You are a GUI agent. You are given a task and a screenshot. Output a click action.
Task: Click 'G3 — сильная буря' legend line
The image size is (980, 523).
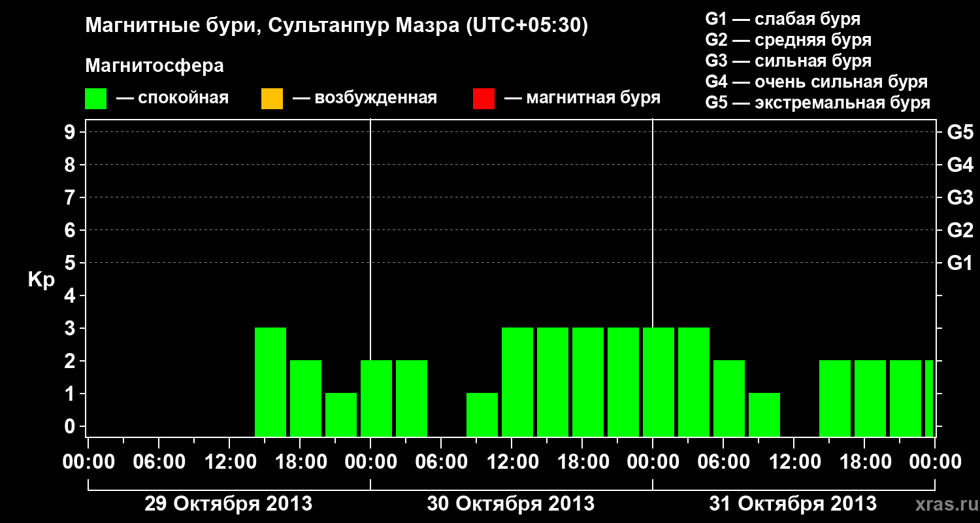point(789,61)
